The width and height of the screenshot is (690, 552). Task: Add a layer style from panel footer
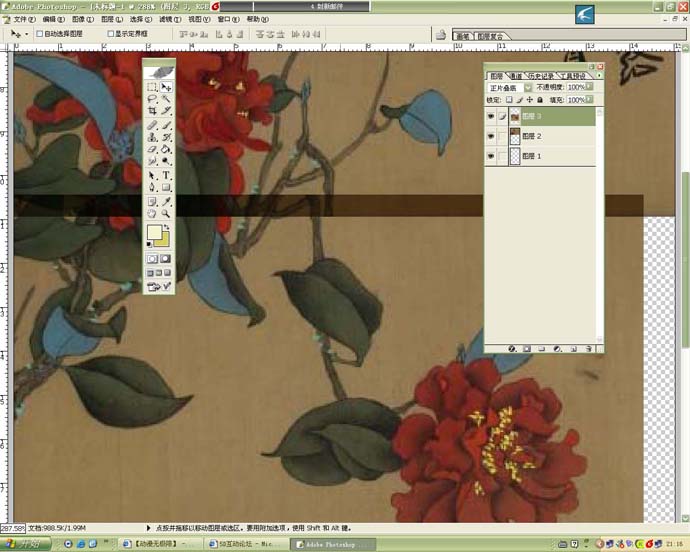click(512, 349)
